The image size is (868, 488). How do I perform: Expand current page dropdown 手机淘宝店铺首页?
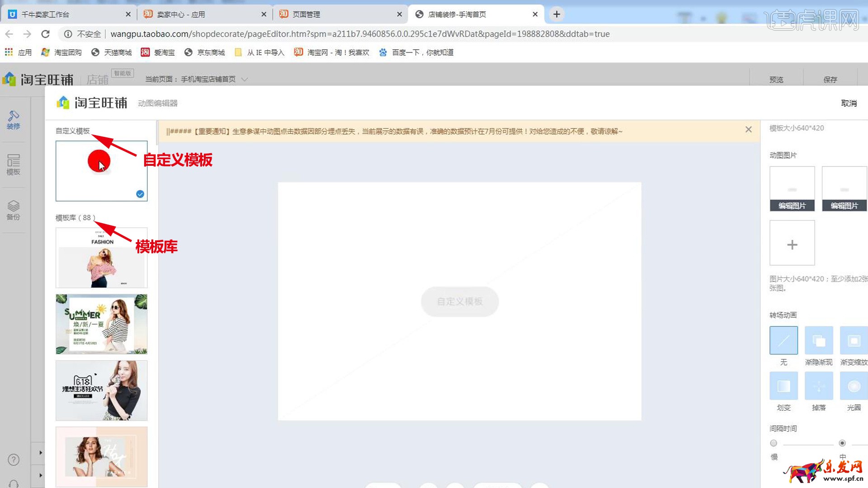click(x=245, y=80)
